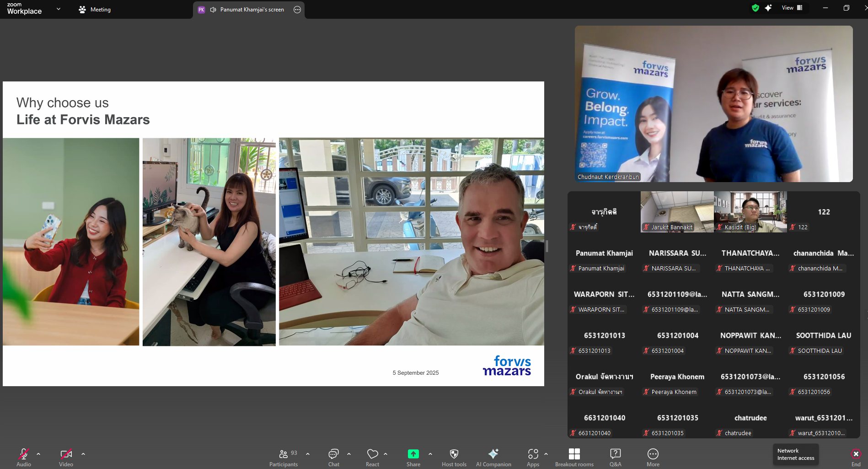Open the Participants panel
Image resolution: width=868 pixels, height=469 pixels.
click(x=284, y=457)
